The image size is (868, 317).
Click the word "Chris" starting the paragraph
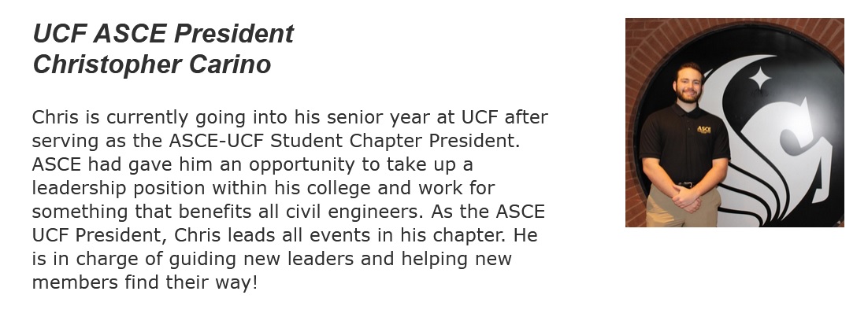54,118
